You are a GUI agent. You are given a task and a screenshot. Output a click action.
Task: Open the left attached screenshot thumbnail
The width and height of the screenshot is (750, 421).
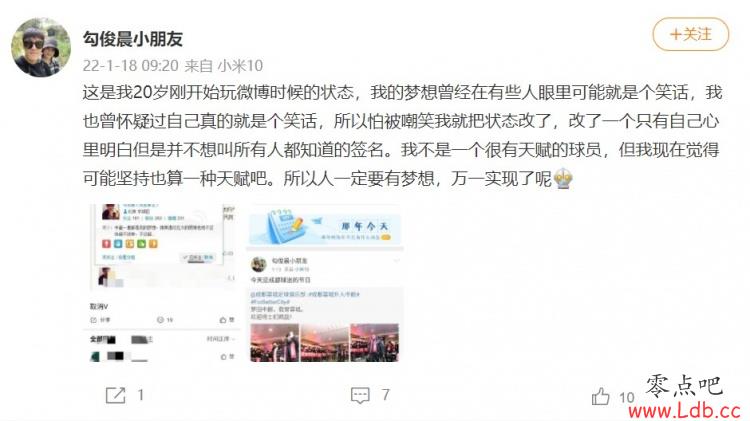[163, 283]
